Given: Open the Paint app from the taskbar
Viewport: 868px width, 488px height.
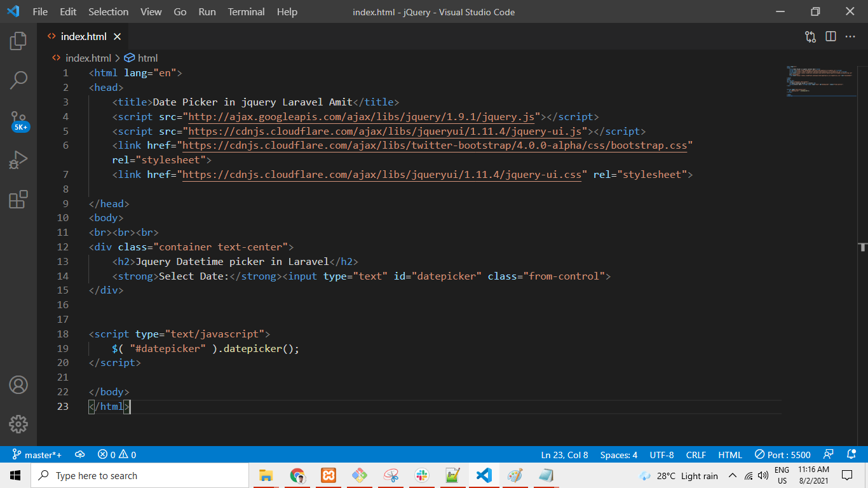Looking at the screenshot, I should [515, 475].
